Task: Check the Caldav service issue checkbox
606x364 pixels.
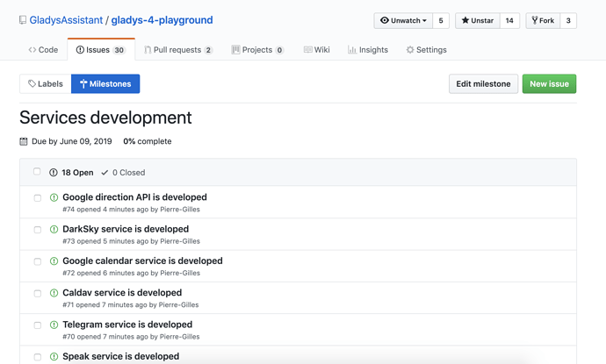Action: point(38,293)
